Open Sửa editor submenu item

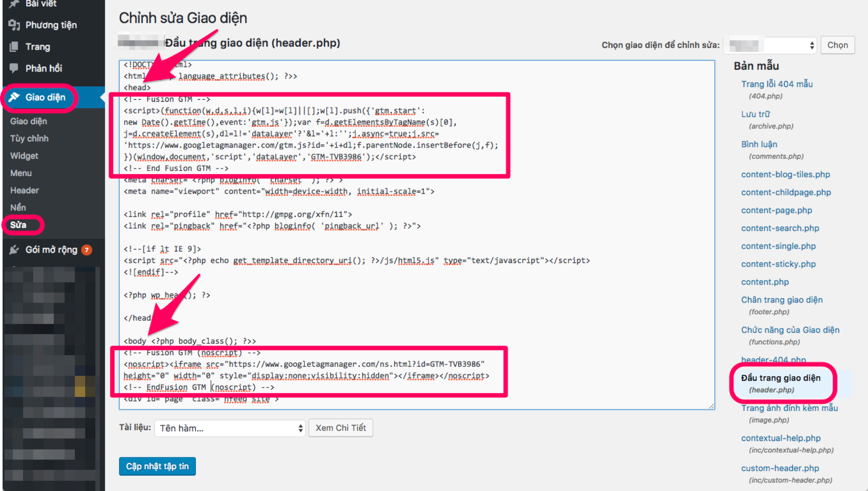tap(18, 225)
